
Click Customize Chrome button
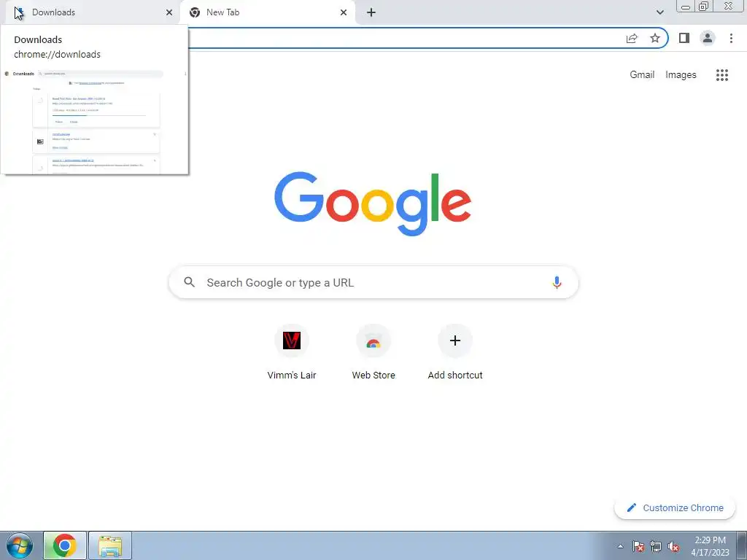pos(675,507)
